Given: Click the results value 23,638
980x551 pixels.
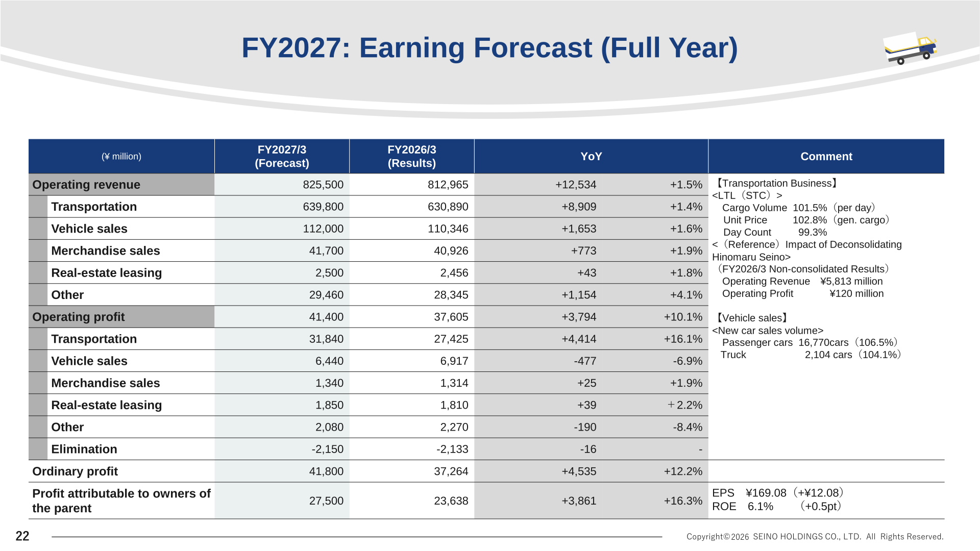Looking at the screenshot, I should (451, 501).
